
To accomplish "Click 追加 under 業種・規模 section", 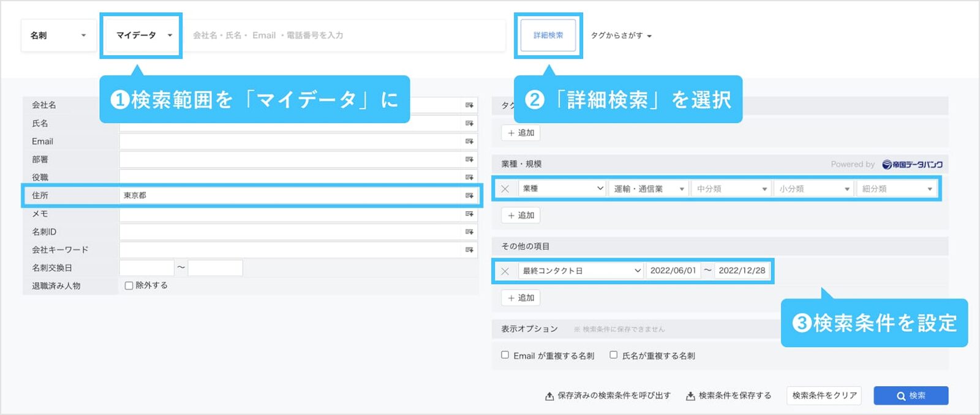I will 521,215.
